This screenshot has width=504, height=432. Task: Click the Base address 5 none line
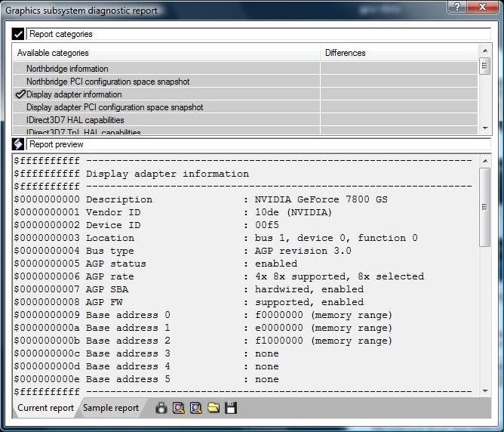coord(146,380)
